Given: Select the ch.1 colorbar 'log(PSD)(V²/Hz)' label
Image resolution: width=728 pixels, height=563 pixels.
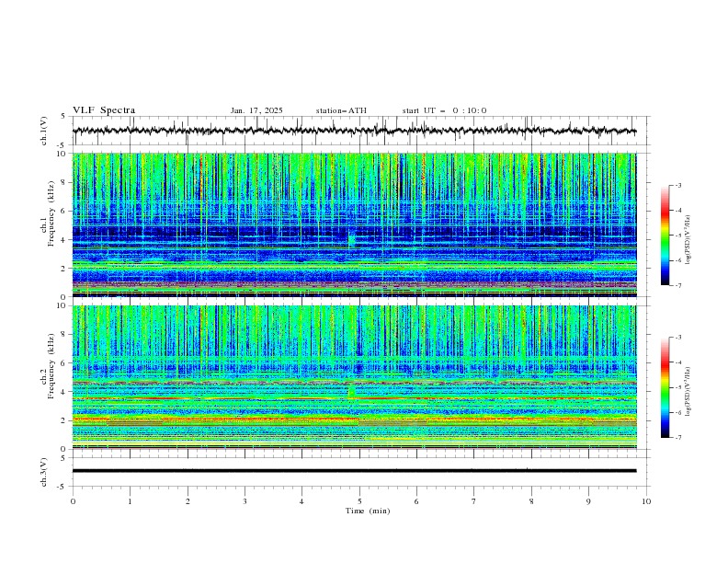Looking at the screenshot, I should [x=688, y=240].
